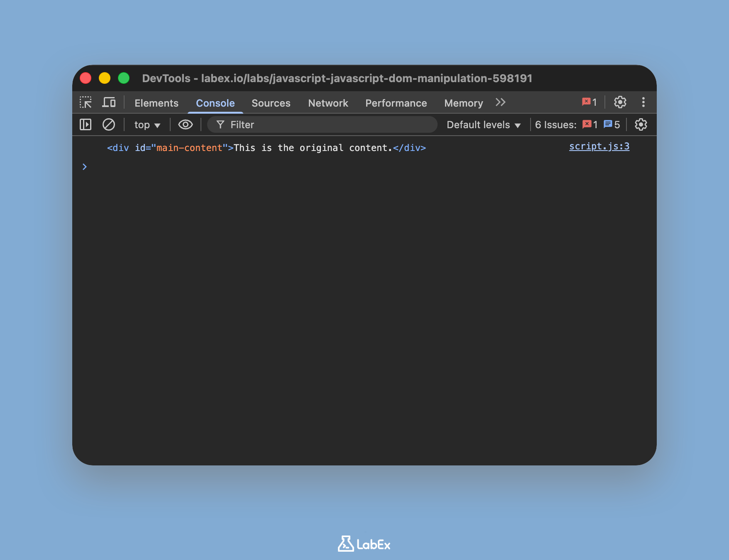Open the Default levels dropdown
729x560 pixels.
point(483,124)
